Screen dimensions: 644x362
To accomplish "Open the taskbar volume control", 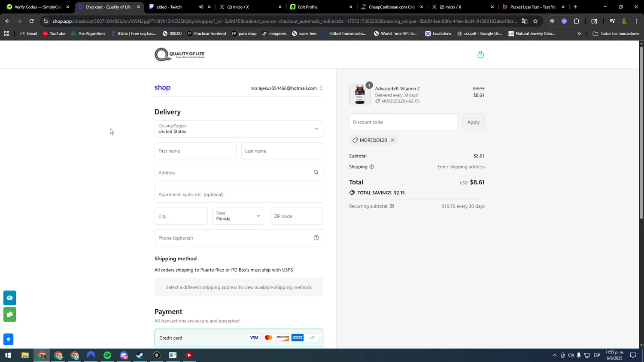I will [571, 356].
